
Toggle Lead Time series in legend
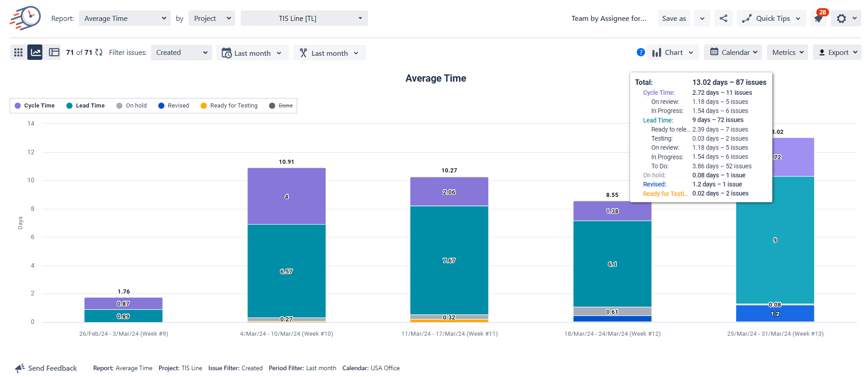point(86,106)
